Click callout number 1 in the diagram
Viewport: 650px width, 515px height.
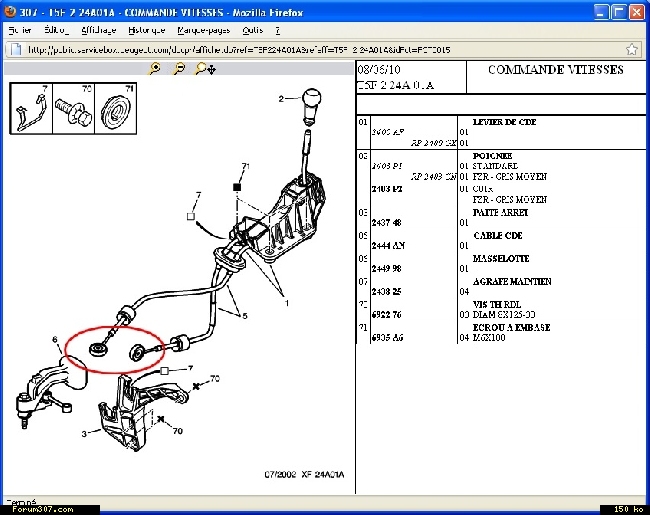(x=287, y=304)
